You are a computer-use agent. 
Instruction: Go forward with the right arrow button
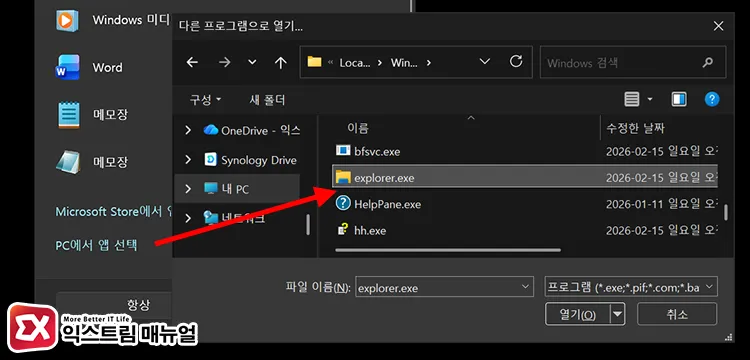(224, 62)
